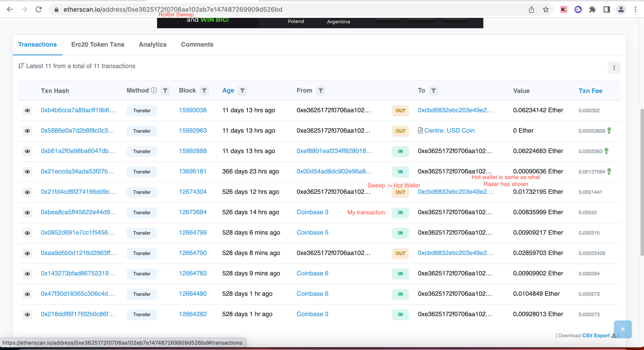
Task: Preview transaction 0x5886e0a7d2b8f8c0c3 via eye icon
Action: 27,131
